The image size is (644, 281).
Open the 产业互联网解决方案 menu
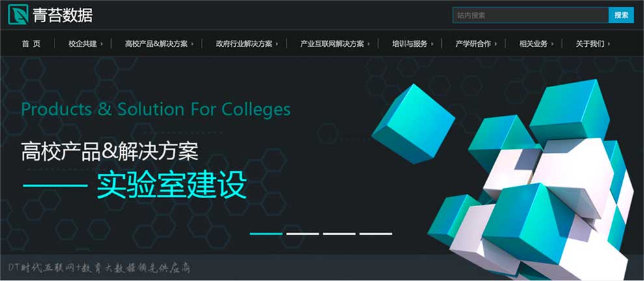pyautogui.click(x=332, y=44)
